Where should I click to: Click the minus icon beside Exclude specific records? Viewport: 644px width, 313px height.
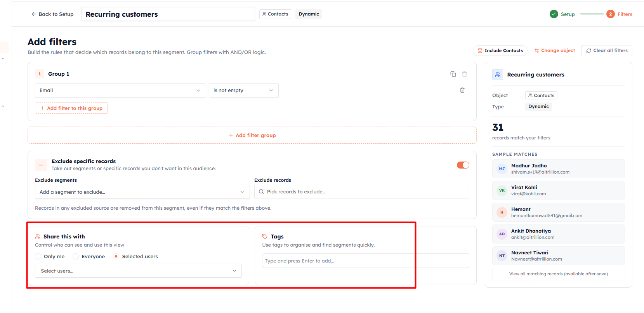(41, 165)
